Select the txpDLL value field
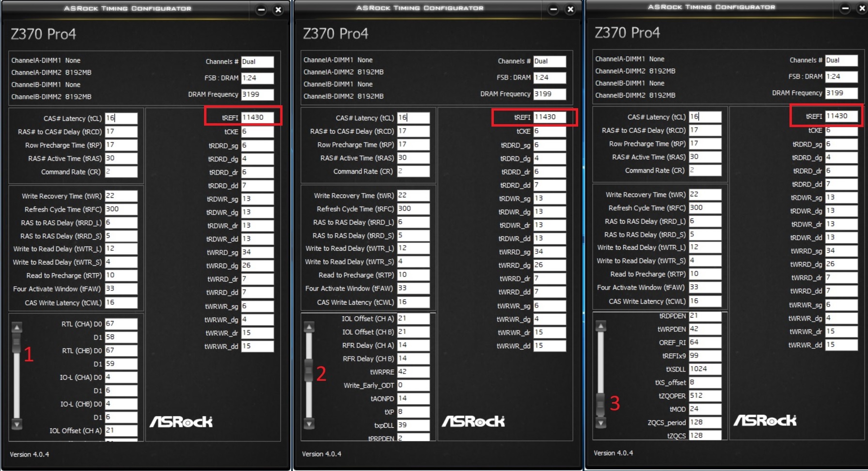Viewport: 868px width, 471px height. click(x=413, y=425)
